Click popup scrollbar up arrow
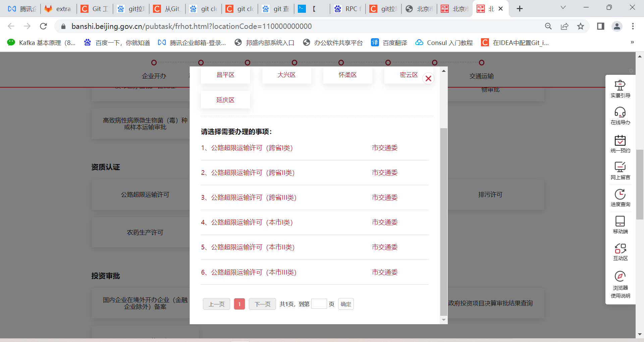The image size is (644, 342). [x=444, y=71]
